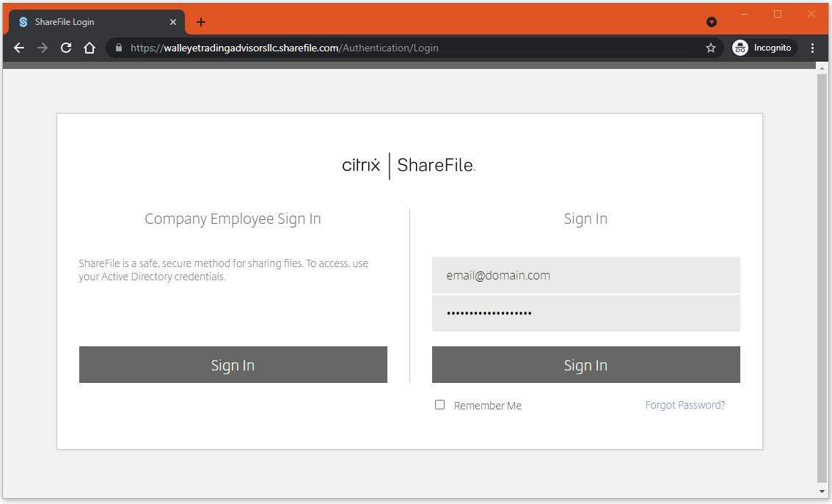Go back using the browser back arrow
Image resolution: width=832 pixels, height=504 pixels.
(19, 48)
